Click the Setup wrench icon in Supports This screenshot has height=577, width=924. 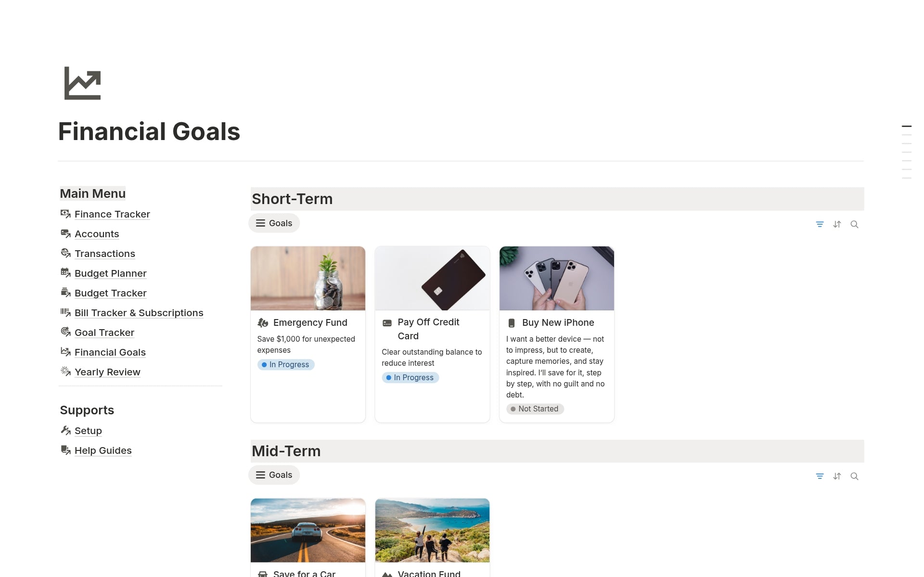(65, 430)
